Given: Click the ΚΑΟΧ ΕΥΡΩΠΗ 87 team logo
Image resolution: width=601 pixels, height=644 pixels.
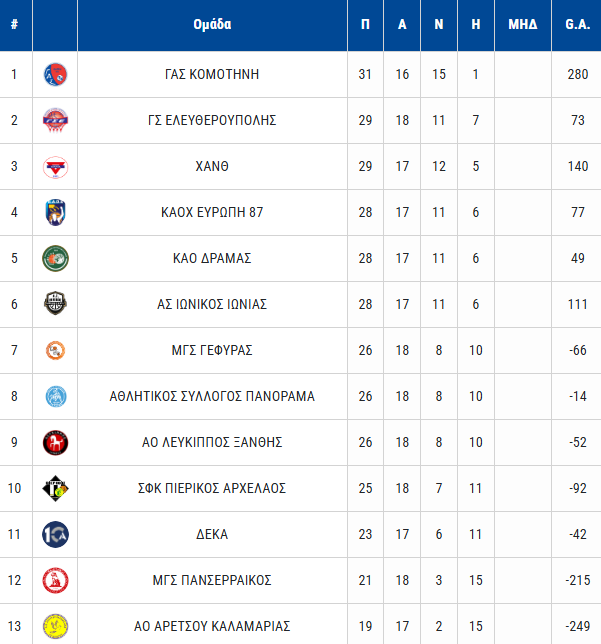Looking at the screenshot, I should (55, 212).
